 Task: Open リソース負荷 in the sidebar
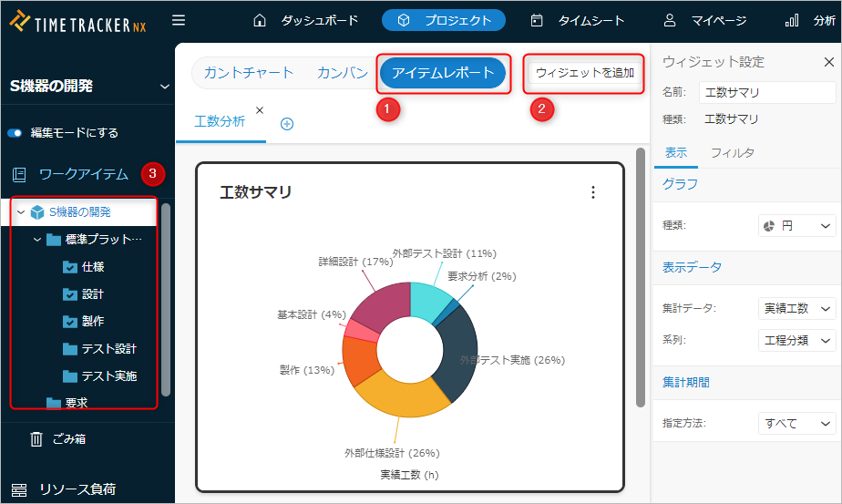click(77, 489)
